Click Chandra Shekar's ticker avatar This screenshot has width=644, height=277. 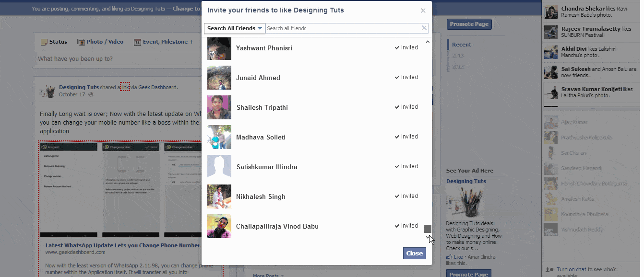click(550, 12)
